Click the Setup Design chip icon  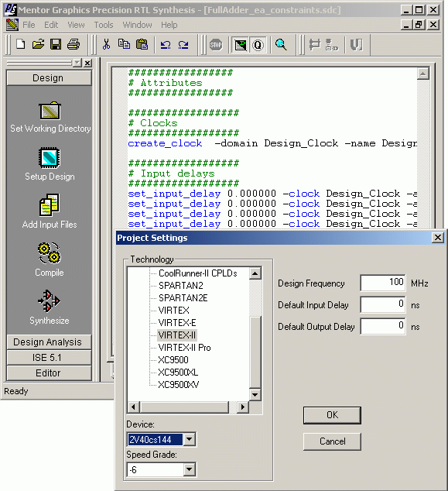(x=50, y=158)
